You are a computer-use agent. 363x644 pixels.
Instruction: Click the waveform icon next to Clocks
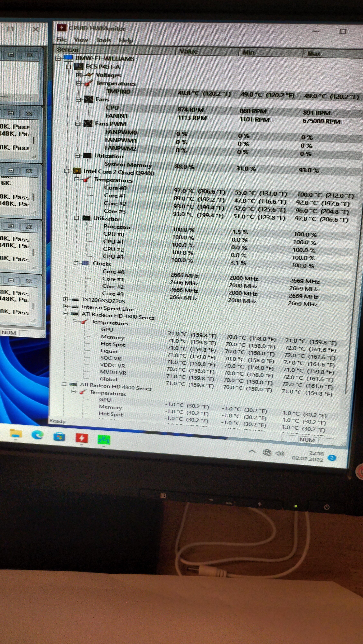point(86,263)
